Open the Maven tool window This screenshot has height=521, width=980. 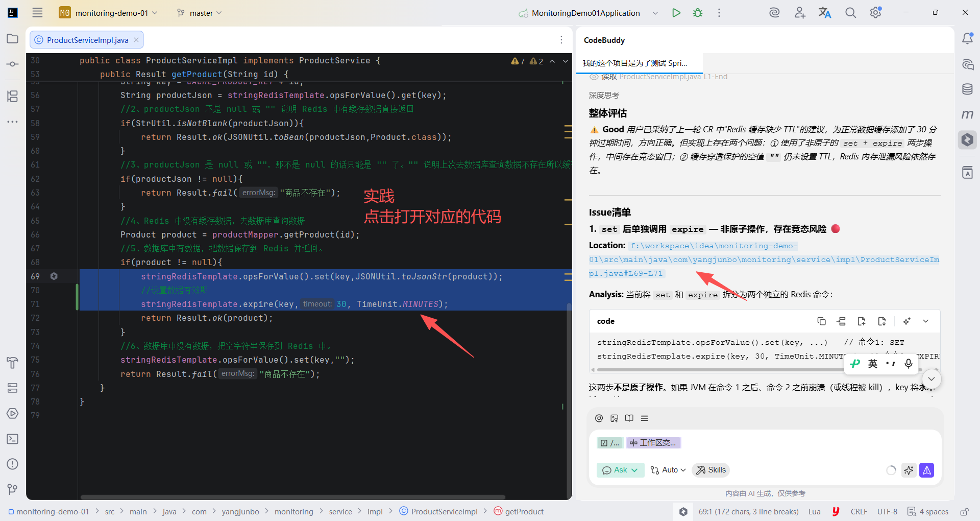(967, 114)
